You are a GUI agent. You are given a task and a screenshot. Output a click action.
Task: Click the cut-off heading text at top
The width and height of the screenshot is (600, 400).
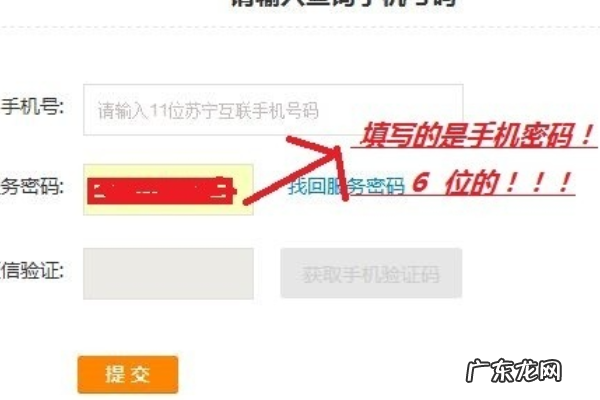(x=344, y=3)
